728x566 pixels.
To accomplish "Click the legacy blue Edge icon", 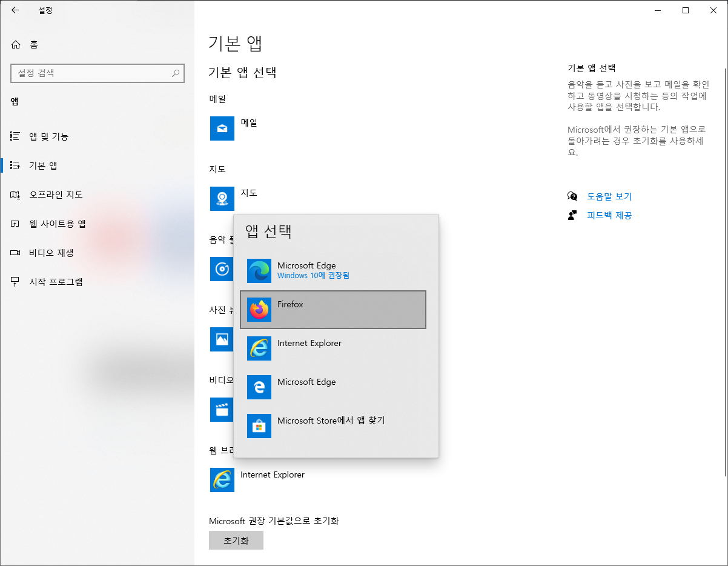I will pyautogui.click(x=259, y=387).
